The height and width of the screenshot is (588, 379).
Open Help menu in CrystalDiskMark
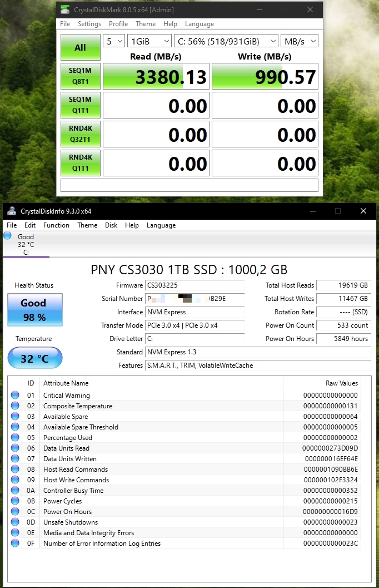170,23
